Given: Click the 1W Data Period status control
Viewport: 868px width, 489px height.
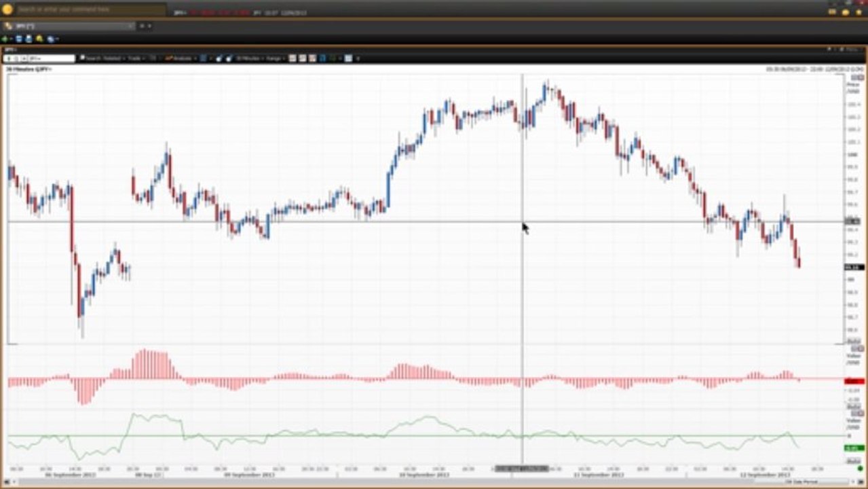Looking at the screenshot, I should (x=801, y=482).
